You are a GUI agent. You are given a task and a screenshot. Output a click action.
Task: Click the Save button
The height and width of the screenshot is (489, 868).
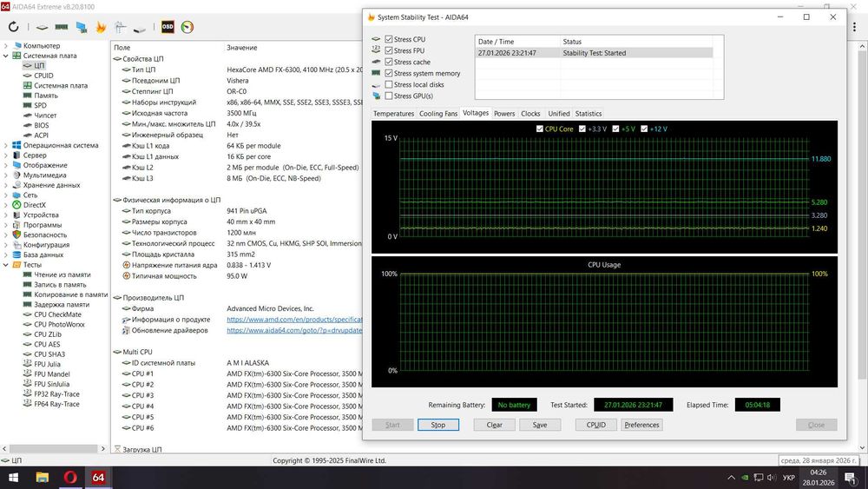(x=540, y=425)
